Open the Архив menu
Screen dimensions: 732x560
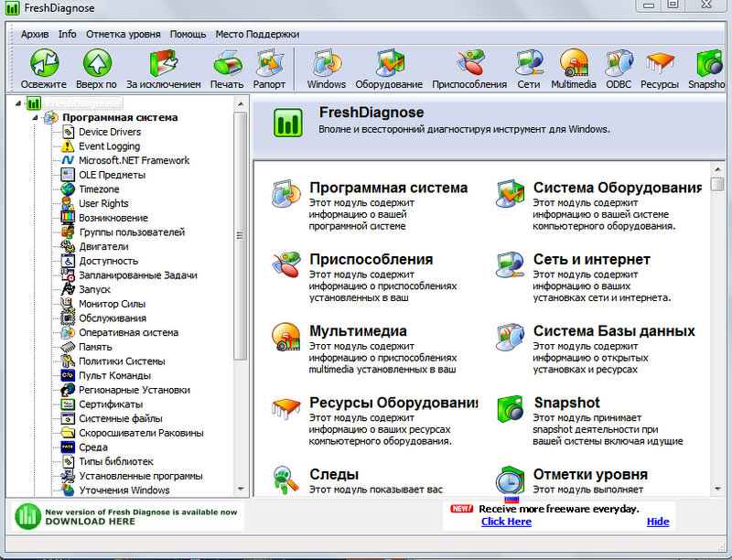[35, 34]
